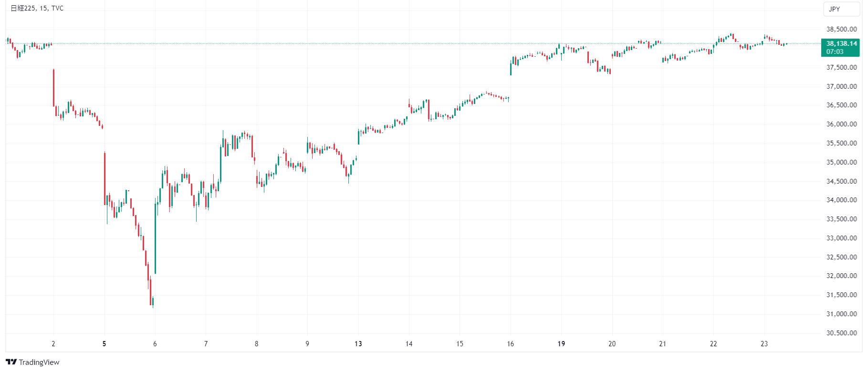Click the 36,000.00 price axis label
Image resolution: width=868 pixels, height=372 pixels.
click(841, 124)
